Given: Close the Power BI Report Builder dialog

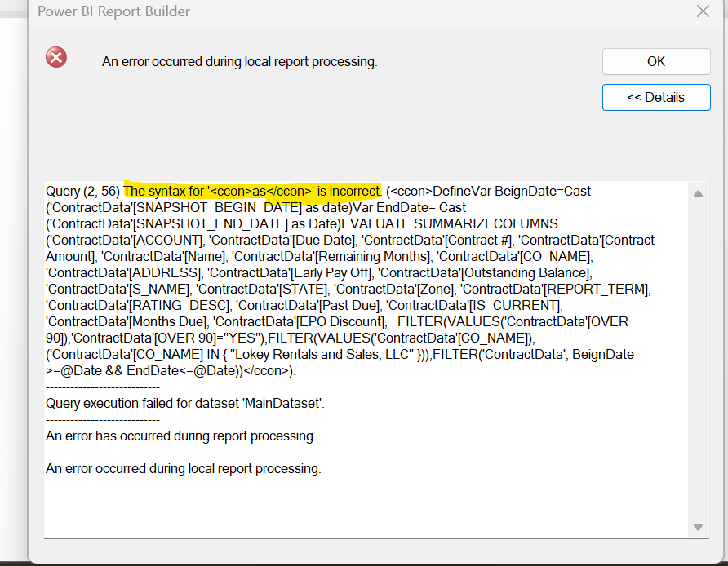Looking at the screenshot, I should 703,11.
